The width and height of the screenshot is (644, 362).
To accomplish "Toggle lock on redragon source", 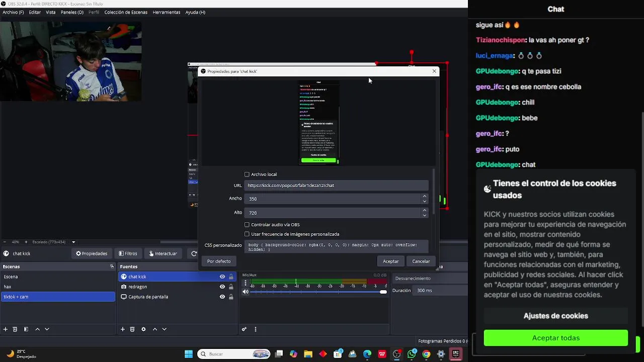I will pos(231,287).
